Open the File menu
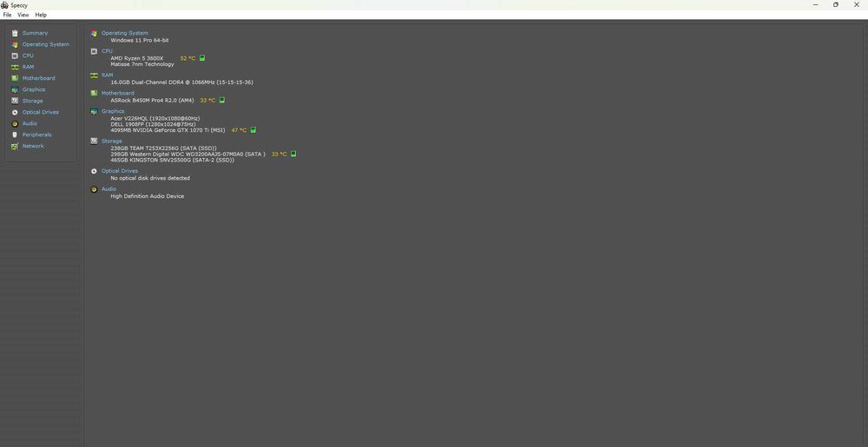The width and height of the screenshot is (868, 447). coord(7,15)
